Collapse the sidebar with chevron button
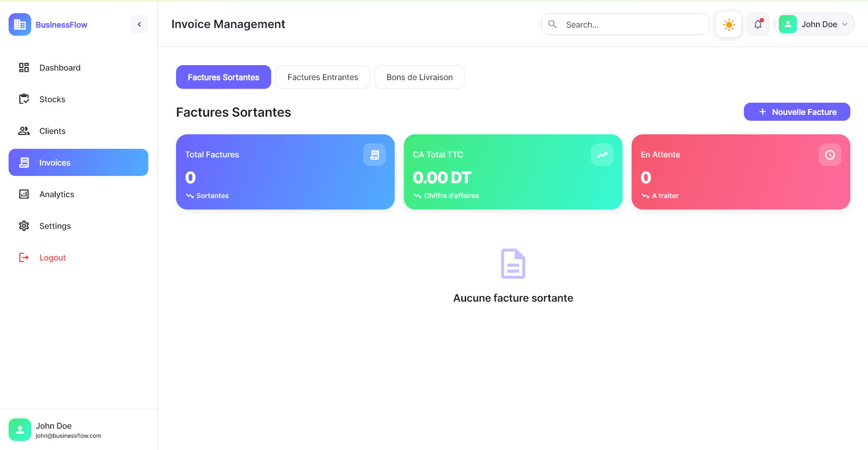The height and width of the screenshot is (450, 868). (139, 24)
